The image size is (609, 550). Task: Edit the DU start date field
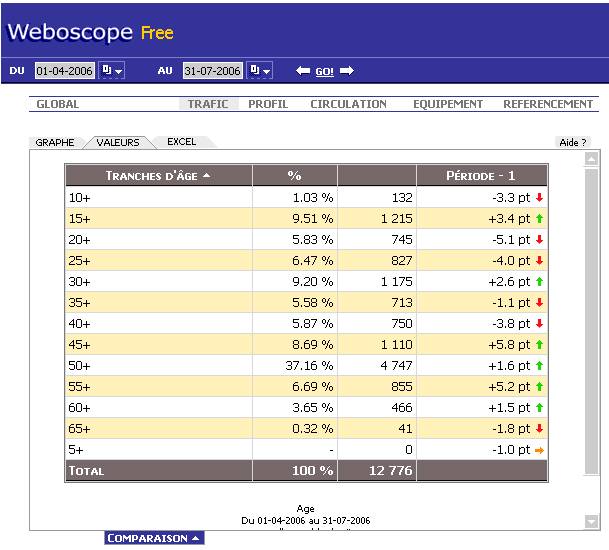coord(64,71)
